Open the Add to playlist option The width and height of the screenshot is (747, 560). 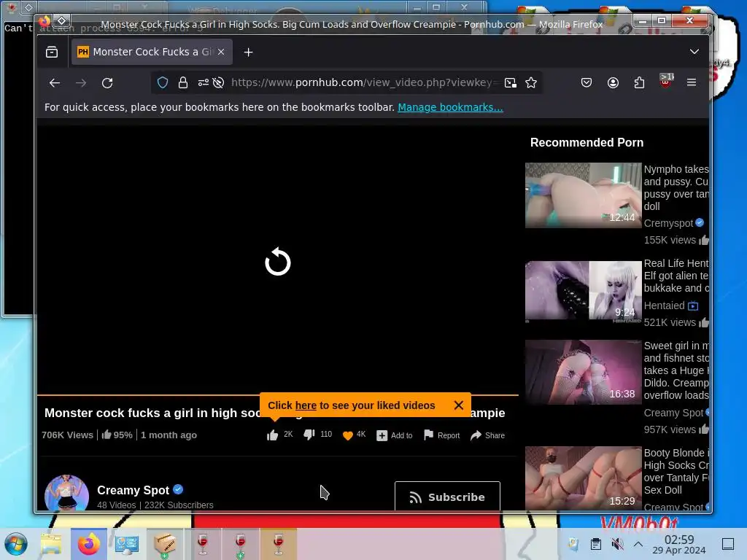click(395, 435)
